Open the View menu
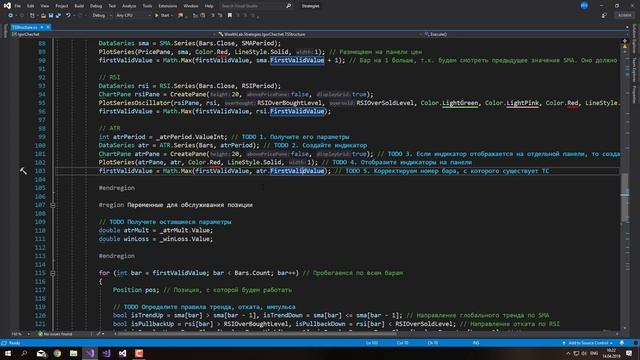This screenshot has width=640, height=360. (x=45, y=6)
